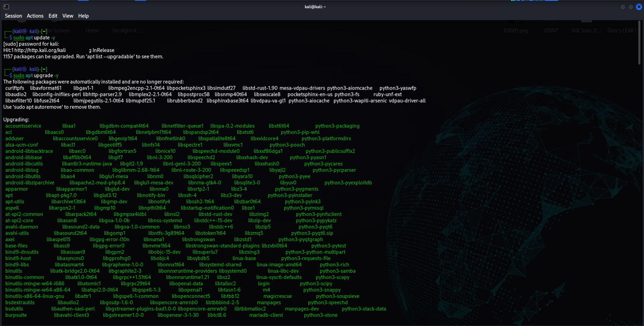Click the 'vdpau-driver-all' package name
Viewport: 644px width, 326px height.
(x=407, y=101)
